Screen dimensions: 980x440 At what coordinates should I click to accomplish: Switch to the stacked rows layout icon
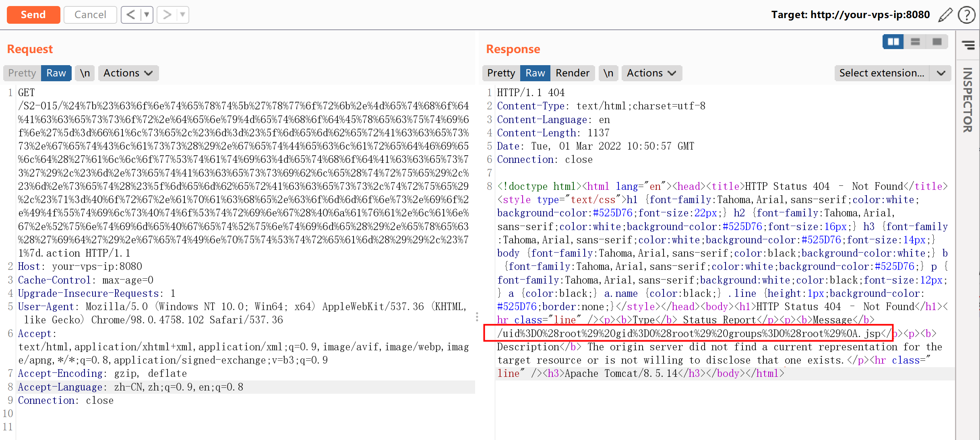pos(915,42)
